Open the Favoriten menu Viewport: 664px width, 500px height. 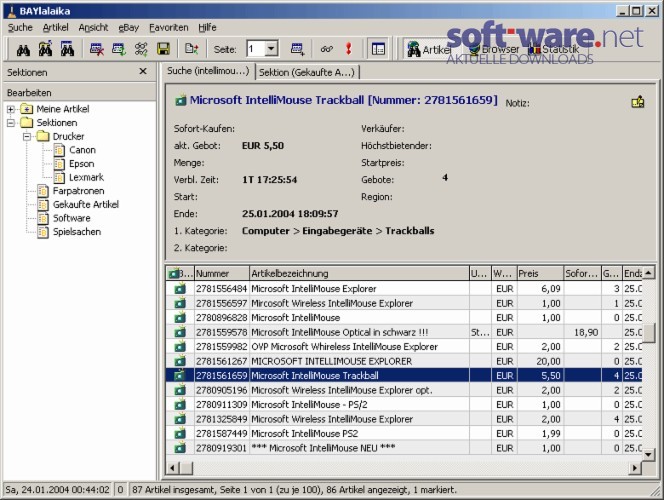point(169,28)
